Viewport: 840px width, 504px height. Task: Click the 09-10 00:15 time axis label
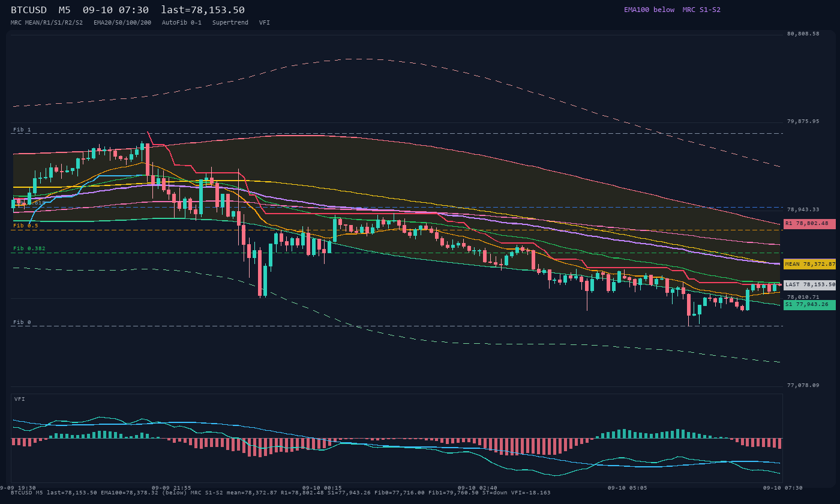click(x=322, y=488)
